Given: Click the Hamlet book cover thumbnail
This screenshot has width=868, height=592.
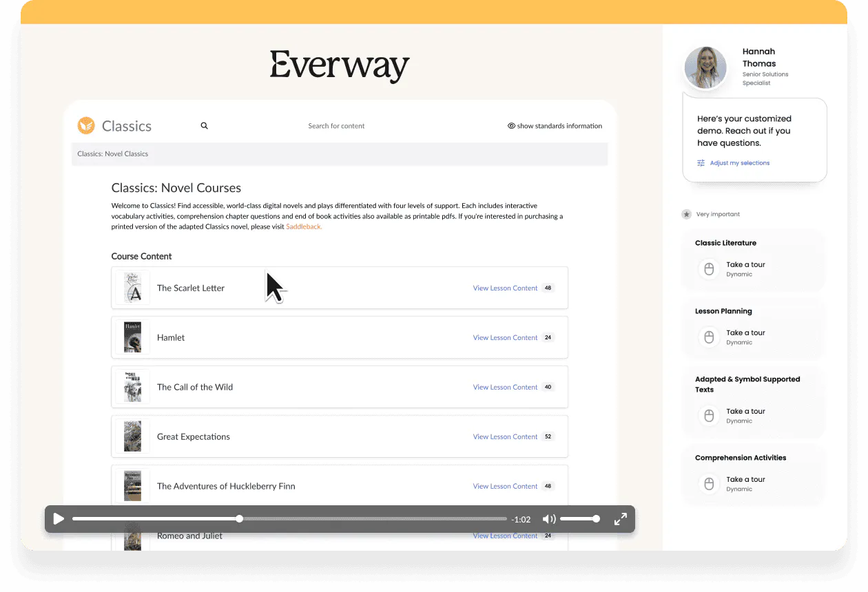Looking at the screenshot, I should (x=132, y=337).
